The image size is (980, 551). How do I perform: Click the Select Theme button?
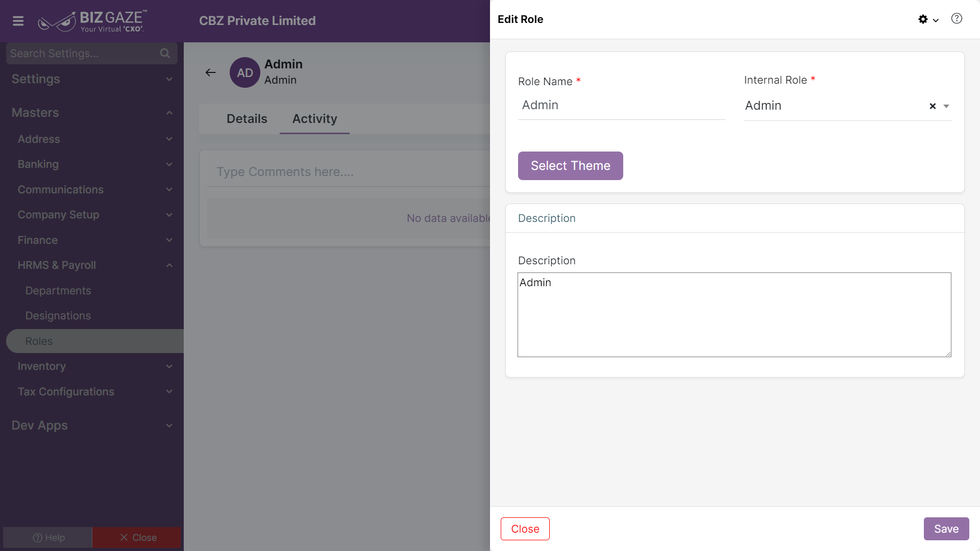pyautogui.click(x=570, y=166)
